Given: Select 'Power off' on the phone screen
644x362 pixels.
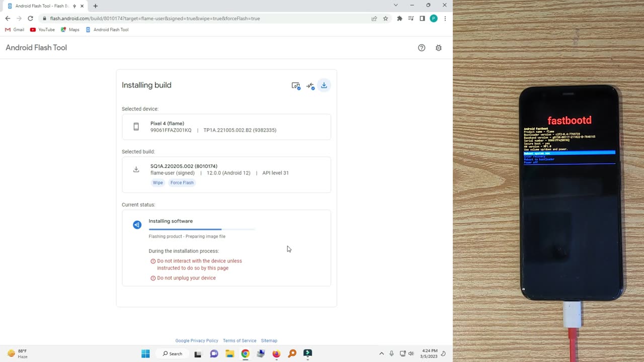Looking at the screenshot, I should coord(531,162).
